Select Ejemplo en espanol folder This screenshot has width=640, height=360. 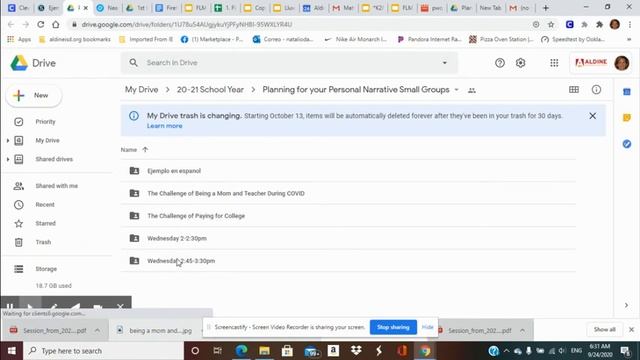(x=348, y=171)
